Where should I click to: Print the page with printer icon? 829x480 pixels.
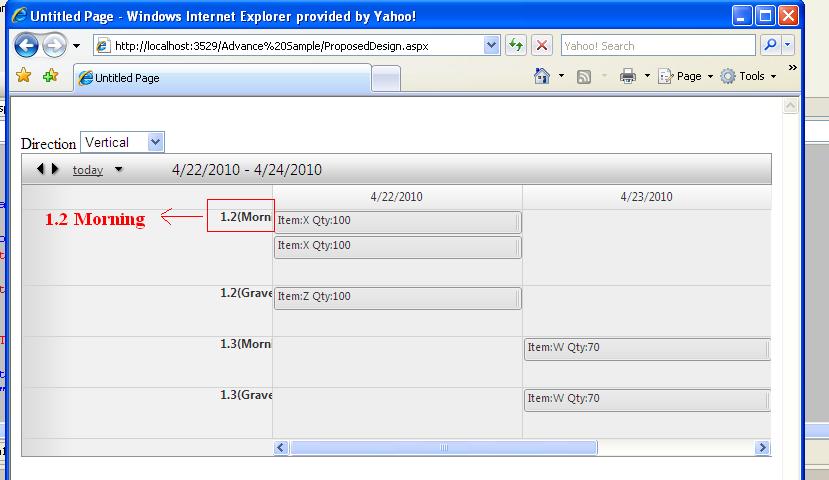pos(628,76)
